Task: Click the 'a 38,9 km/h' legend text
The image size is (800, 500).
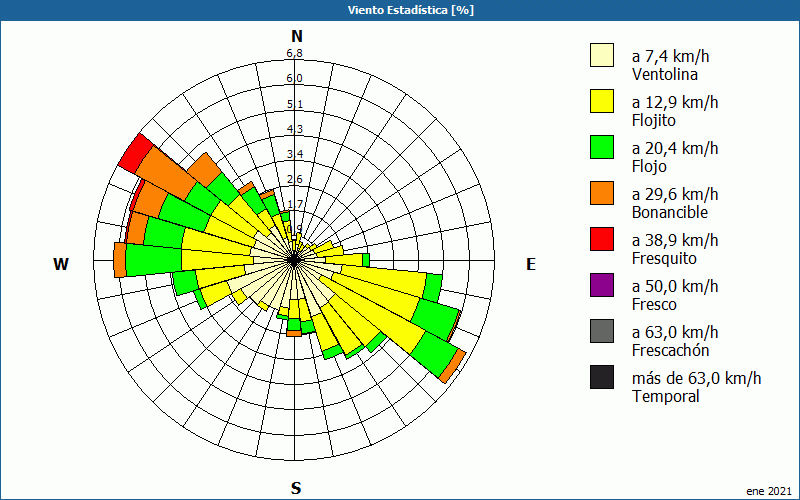Action: pos(675,240)
